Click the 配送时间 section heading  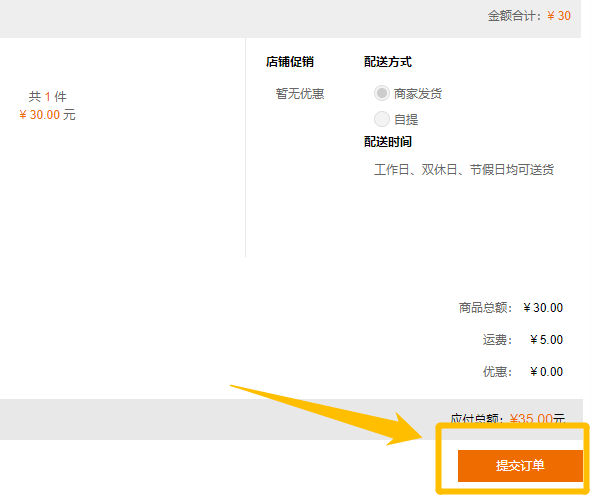coord(387,142)
